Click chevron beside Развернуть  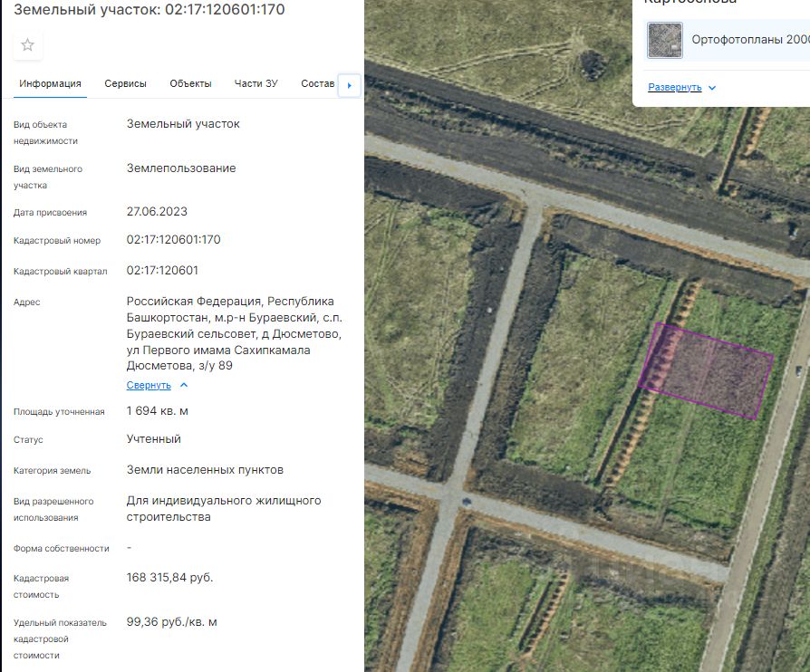pos(712,88)
